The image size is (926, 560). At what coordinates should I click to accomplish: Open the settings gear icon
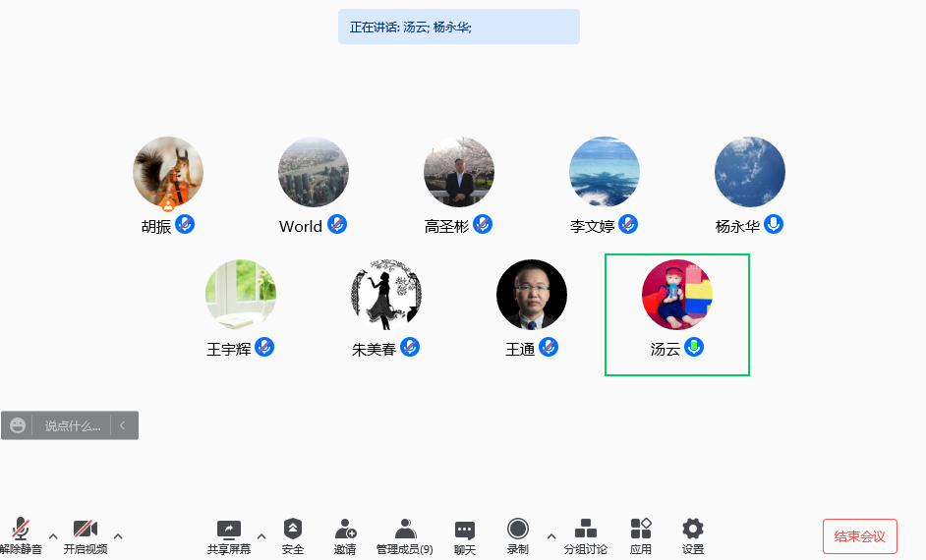coord(693,529)
